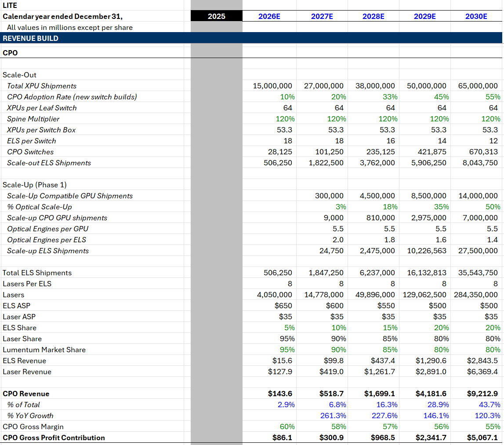504x445 pixels.
Task: Select the 2029E column header
Action: pyautogui.click(x=425, y=16)
